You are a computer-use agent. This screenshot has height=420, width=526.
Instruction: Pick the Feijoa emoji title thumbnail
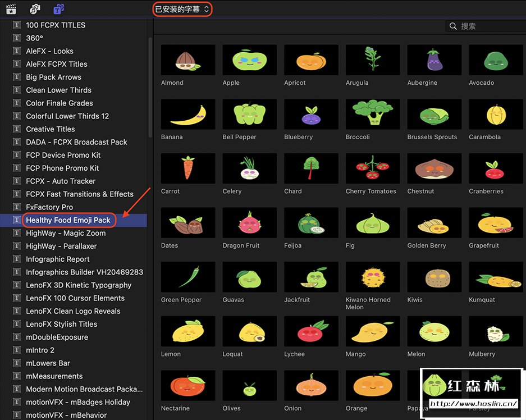coord(312,223)
